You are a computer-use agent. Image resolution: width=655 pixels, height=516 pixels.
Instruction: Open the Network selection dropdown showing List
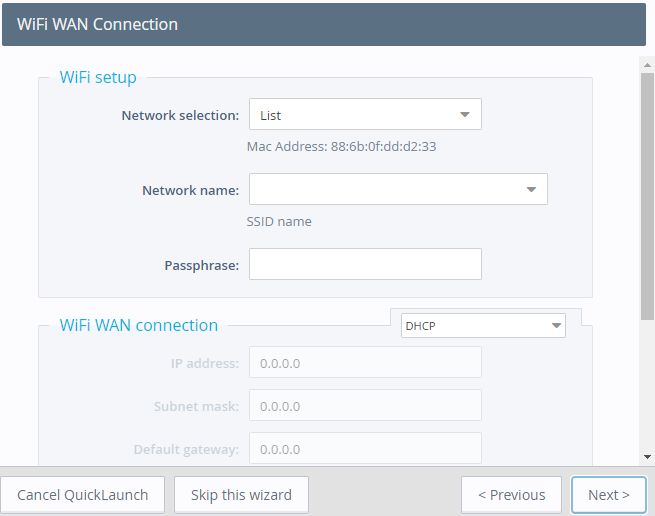coord(365,115)
